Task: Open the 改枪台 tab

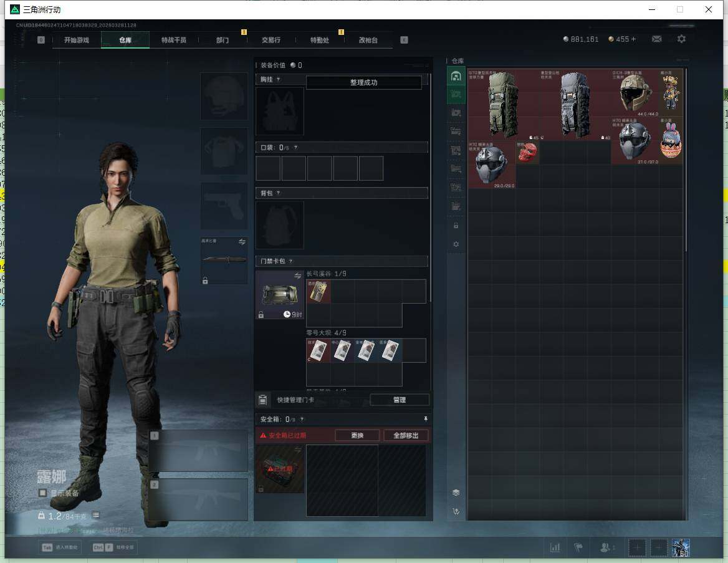Action: tap(368, 40)
